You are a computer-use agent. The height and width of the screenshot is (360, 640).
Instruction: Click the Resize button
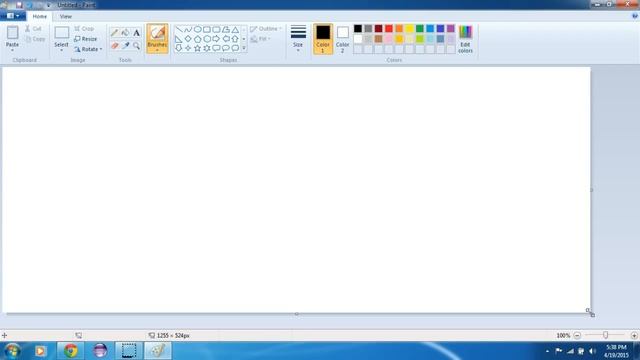[86, 39]
